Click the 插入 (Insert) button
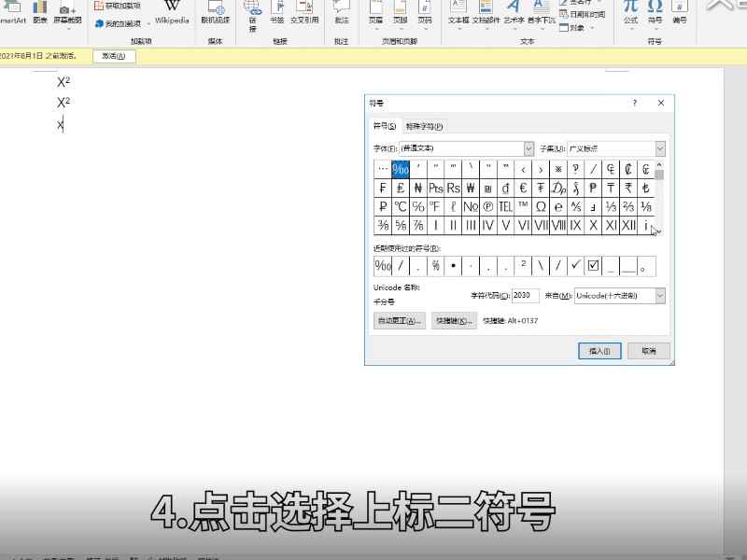Screen dimensions: 747x560 (x=599, y=351)
